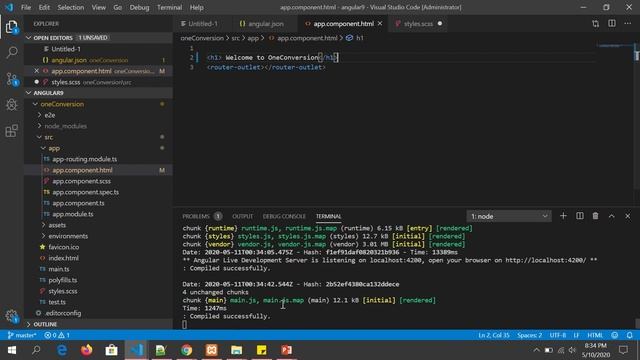Open errors and warnings count

click(x=57, y=335)
